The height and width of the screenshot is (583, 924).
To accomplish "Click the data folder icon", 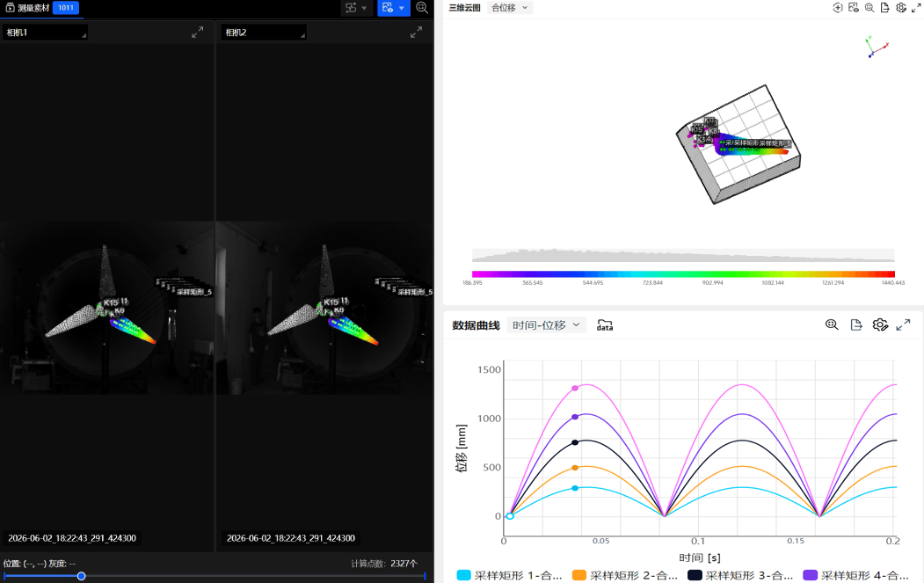I will pyautogui.click(x=605, y=325).
